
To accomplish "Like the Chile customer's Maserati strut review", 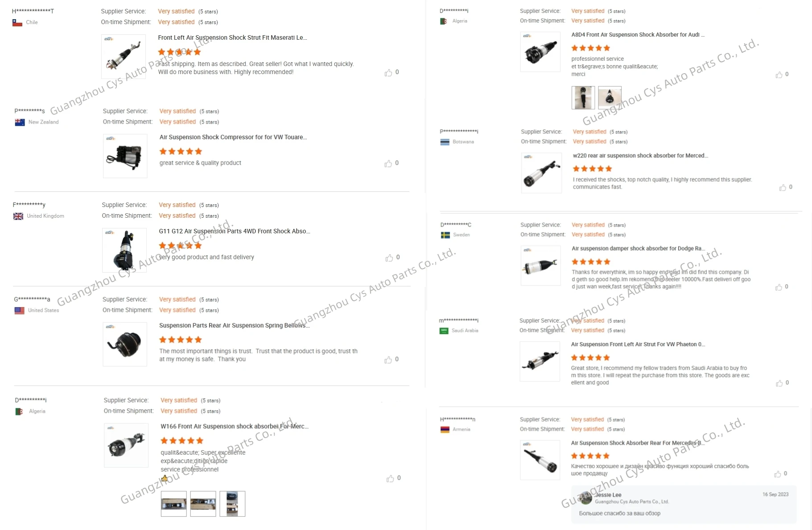I will [388, 73].
